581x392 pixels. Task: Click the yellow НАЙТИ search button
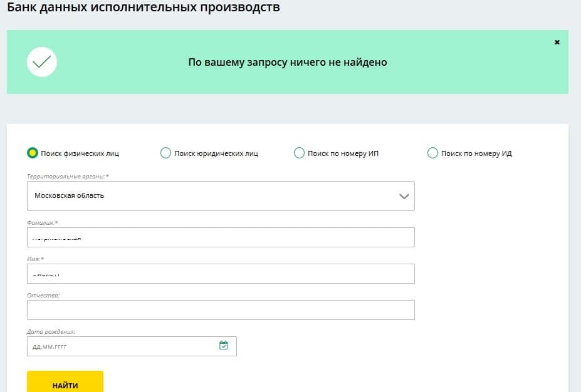coord(65,381)
